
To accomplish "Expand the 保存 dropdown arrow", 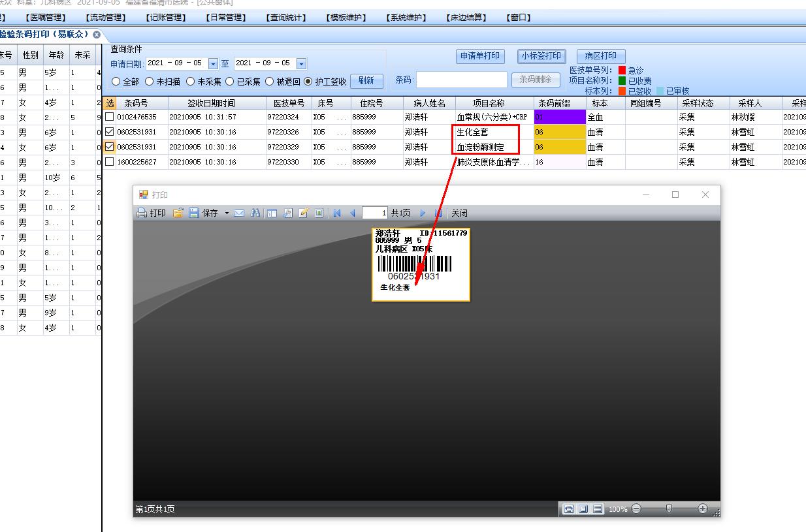I will pos(227,213).
